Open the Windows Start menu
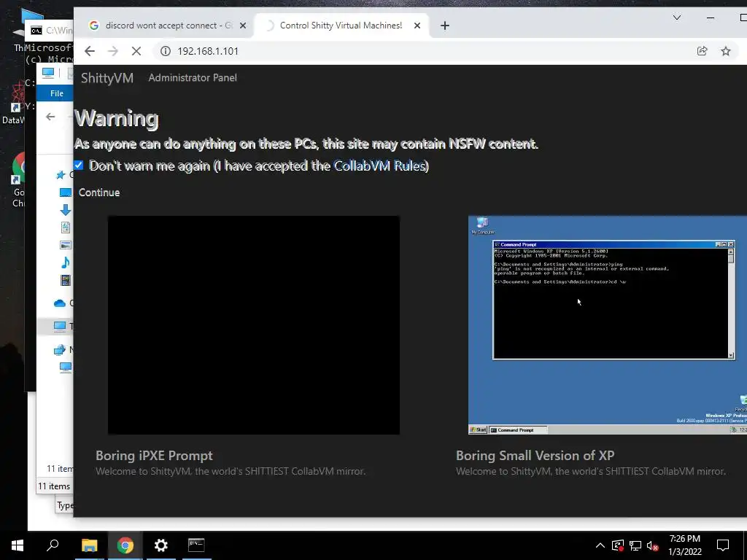Image resolution: width=747 pixels, height=560 pixels. [x=18, y=545]
